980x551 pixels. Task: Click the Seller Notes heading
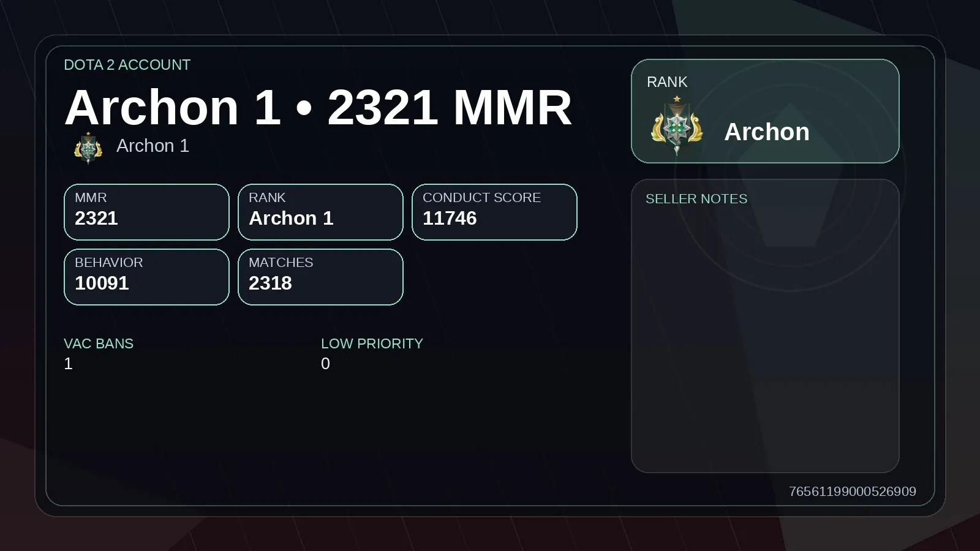[x=696, y=199]
